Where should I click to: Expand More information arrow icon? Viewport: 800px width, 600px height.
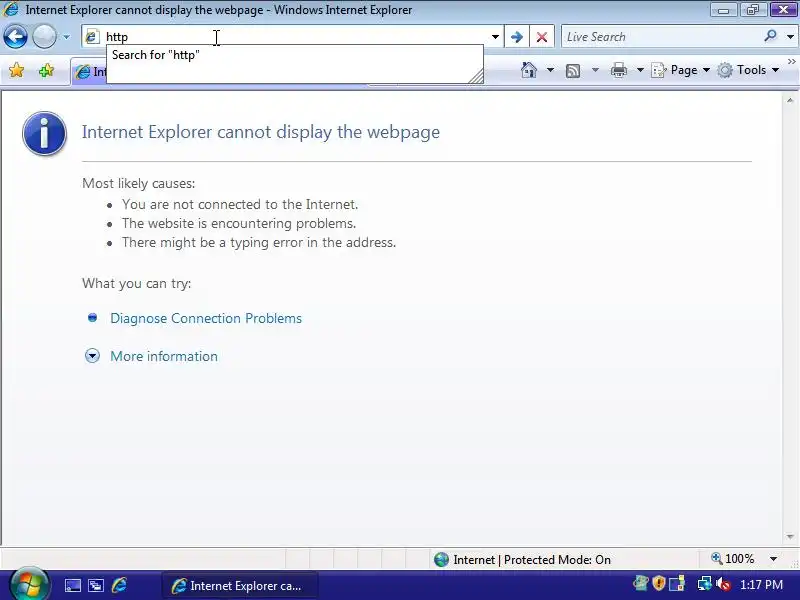click(x=92, y=356)
